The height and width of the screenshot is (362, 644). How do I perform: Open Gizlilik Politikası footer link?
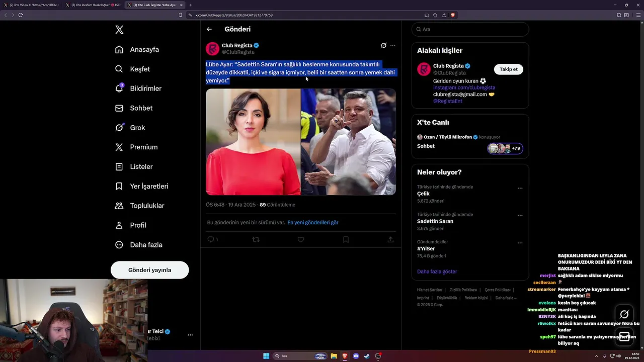pyautogui.click(x=463, y=290)
